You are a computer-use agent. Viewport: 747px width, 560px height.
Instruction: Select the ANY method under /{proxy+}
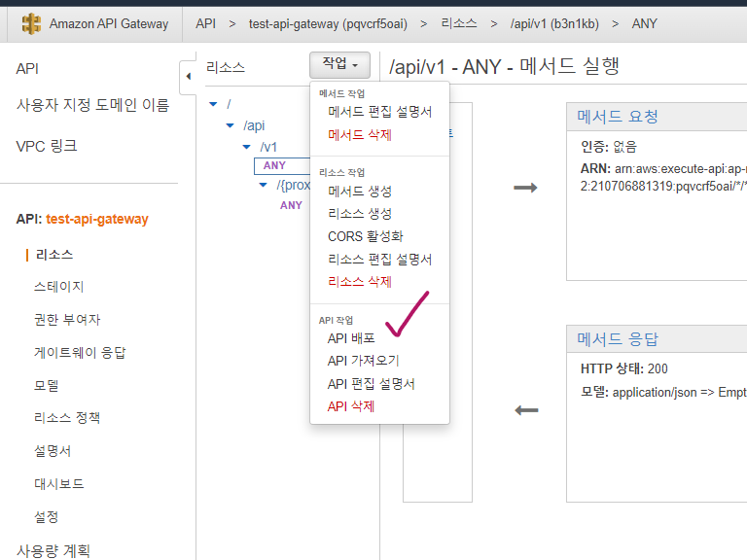coord(291,205)
